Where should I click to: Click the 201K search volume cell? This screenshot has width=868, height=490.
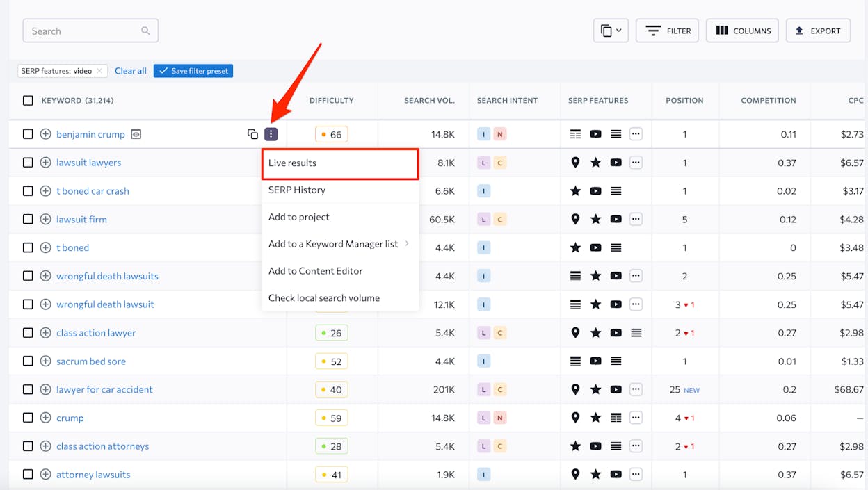click(444, 389)
